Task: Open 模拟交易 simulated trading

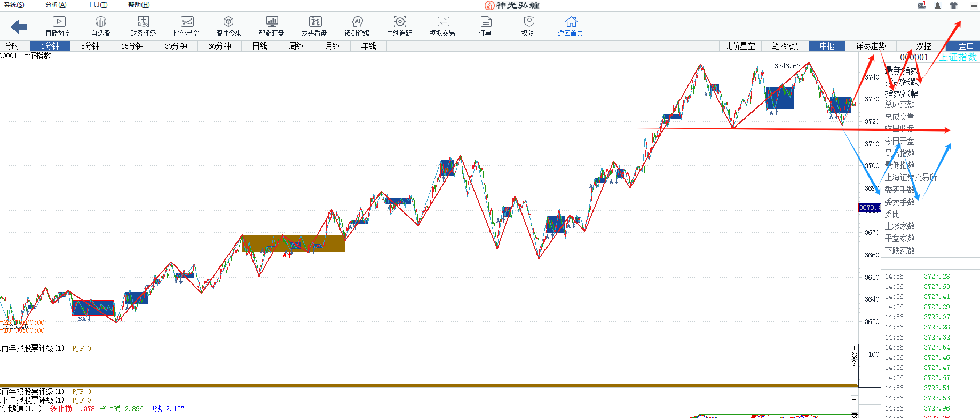Action: [442, 26]
